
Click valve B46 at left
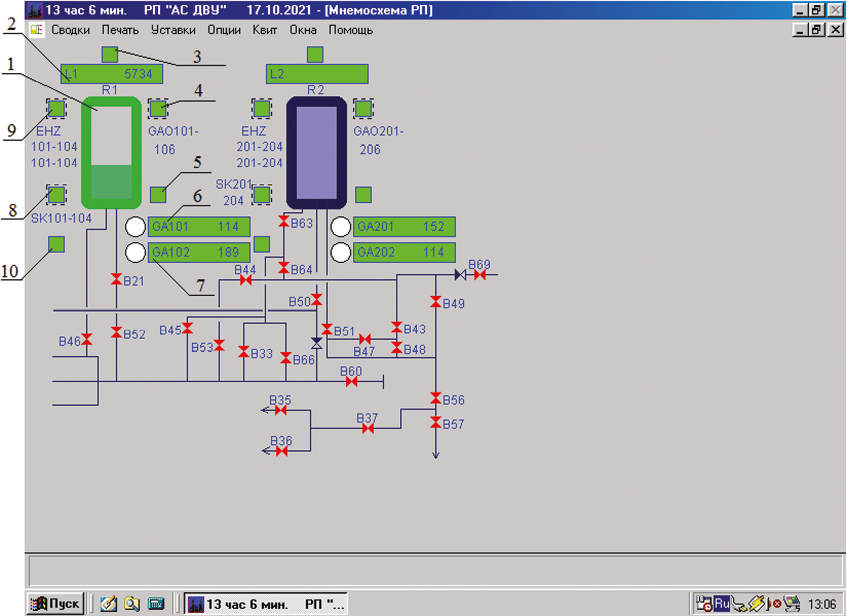tap(87, 340)
